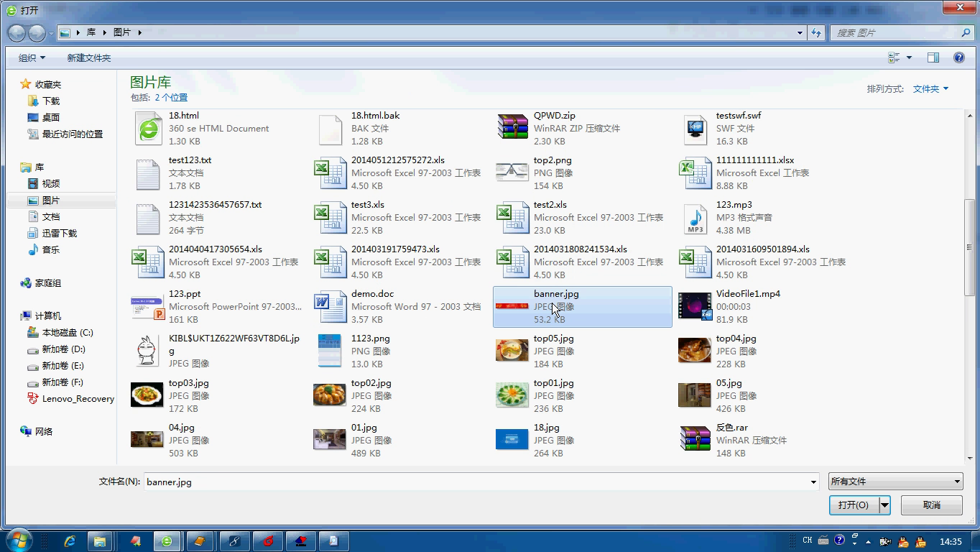Click the 文件名 input field
980x552 pixels.
point(476,482)
